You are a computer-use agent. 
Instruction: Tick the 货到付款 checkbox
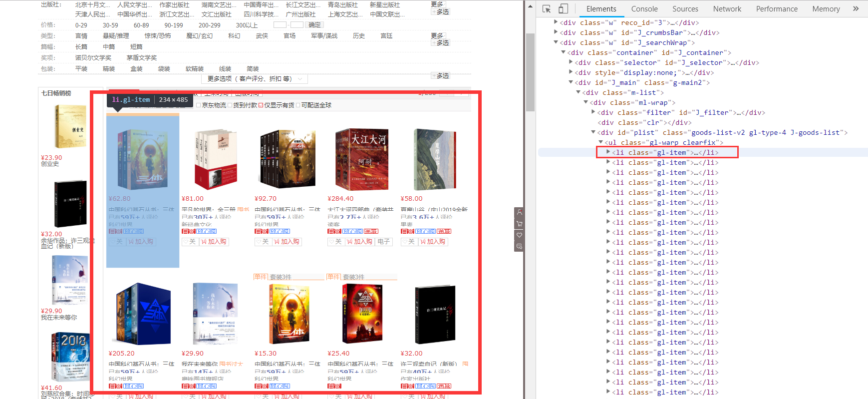[230, 105]
